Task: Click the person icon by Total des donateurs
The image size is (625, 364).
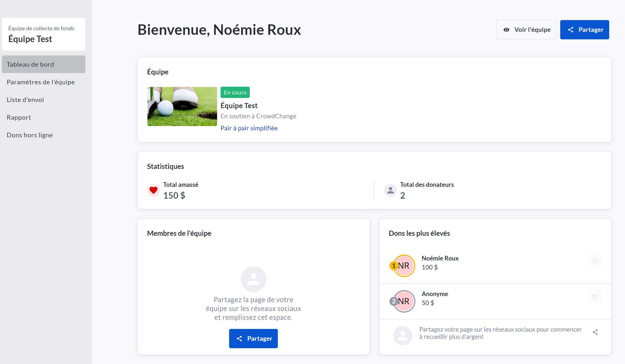Action: click(x=391, y=190)
